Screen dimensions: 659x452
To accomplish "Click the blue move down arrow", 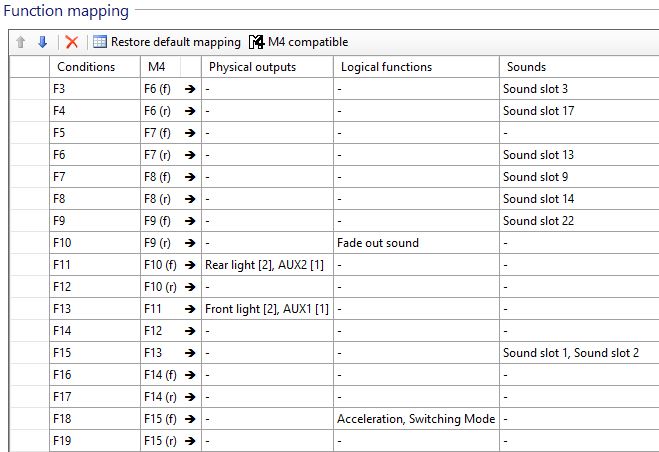I will click(x=42, y=42).
